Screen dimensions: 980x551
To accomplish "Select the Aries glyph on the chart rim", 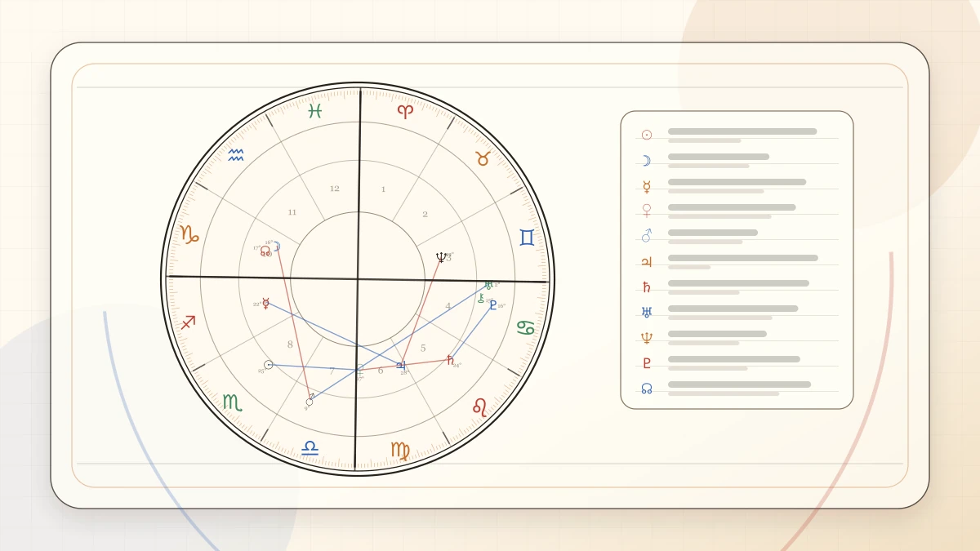I will [x=405, y=111].
